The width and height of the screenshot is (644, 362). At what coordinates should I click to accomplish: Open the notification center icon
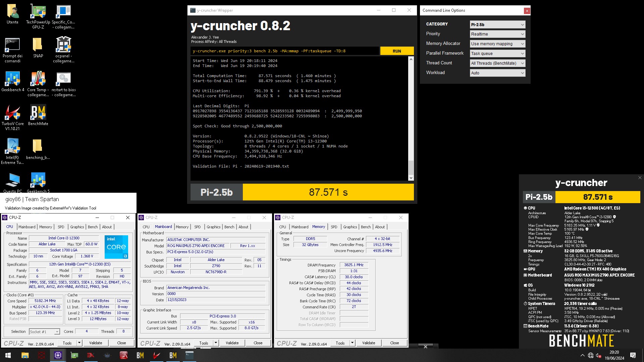click(633, 355)
